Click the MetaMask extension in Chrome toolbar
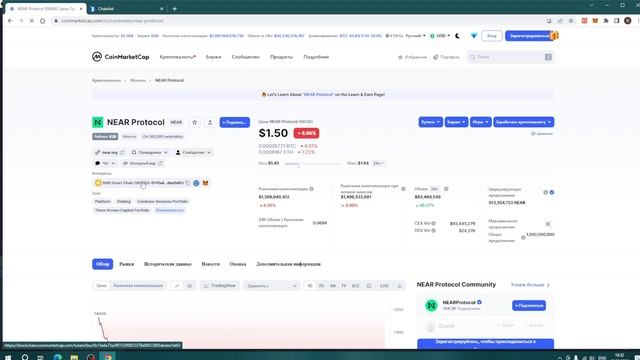 (595, 20)
